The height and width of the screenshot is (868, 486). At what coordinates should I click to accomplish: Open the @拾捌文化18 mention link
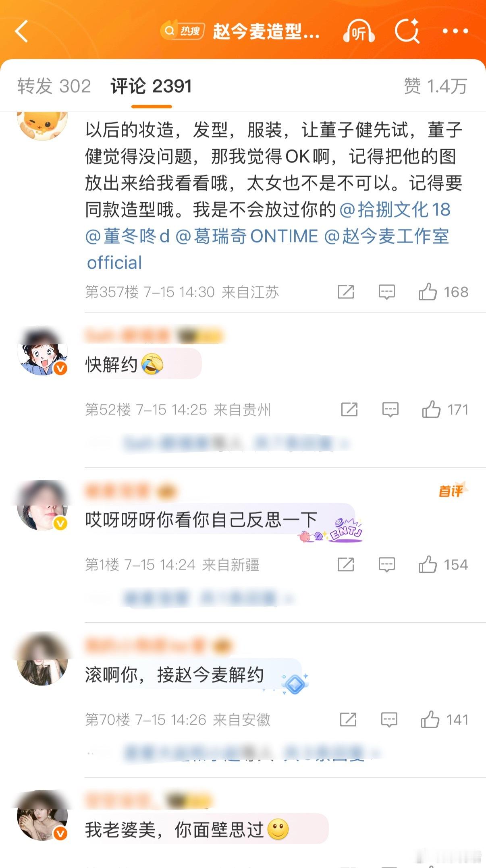point(395,209)
